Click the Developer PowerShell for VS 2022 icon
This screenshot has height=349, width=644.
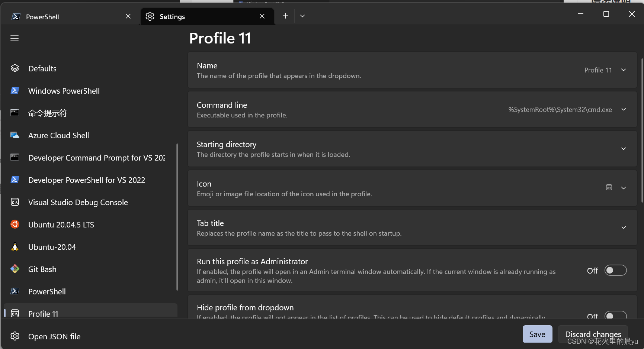(x=15, y=180)
